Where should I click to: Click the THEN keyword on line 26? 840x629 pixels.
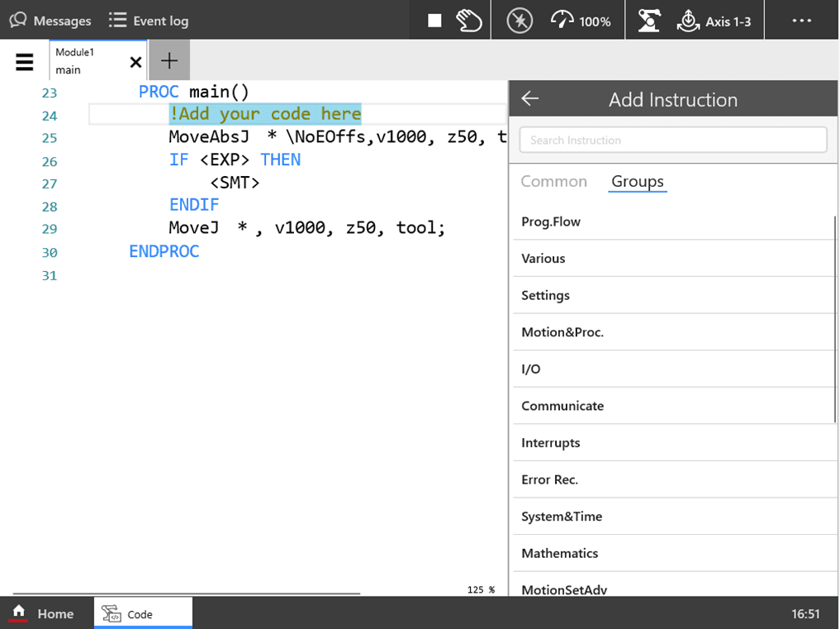coord(280,160)
